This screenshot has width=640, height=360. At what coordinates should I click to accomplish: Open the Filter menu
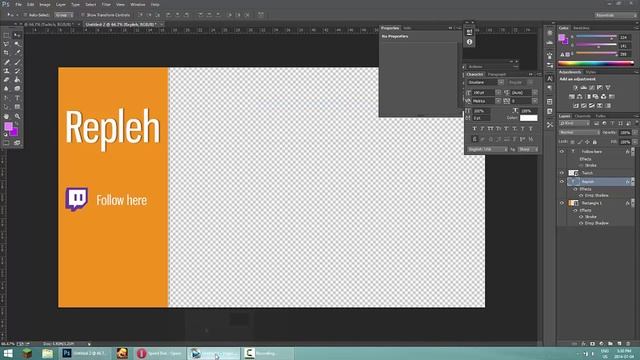(x=106, y=4)
